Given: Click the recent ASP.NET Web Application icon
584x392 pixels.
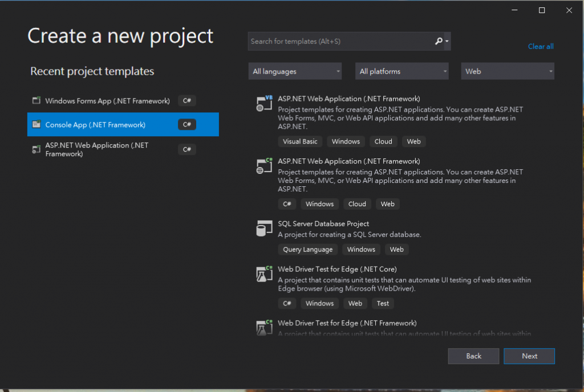Looking at the screenshot, I should point(36,149).
